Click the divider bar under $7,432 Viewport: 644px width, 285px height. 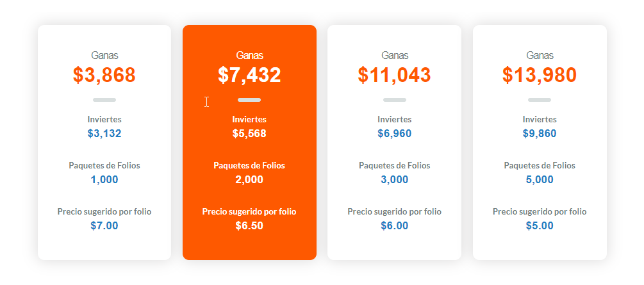click(x=249, y=100)
